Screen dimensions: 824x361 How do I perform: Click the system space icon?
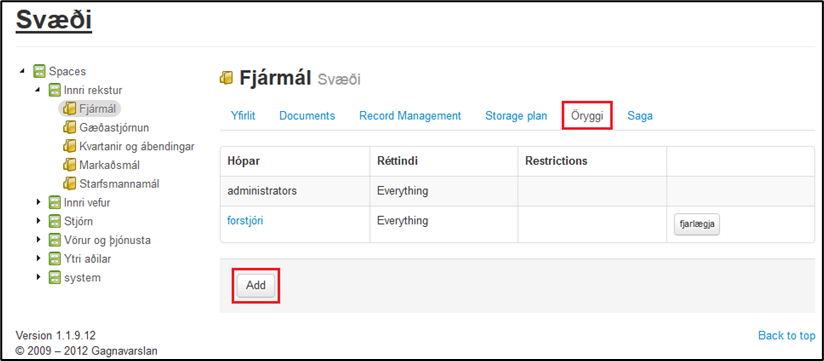pos(55,277)
